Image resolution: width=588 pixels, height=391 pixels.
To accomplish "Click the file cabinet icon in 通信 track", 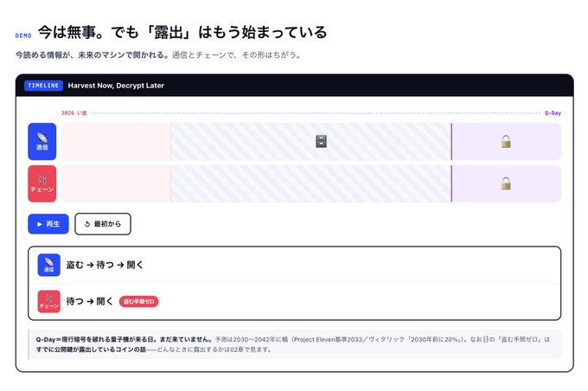I will pyautogui.click(x=321, y=142).
